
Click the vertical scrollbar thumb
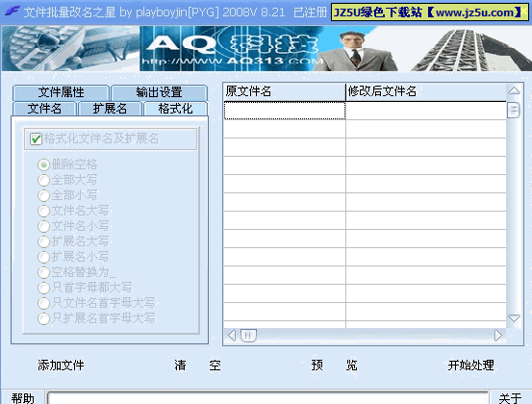[514, 110]
